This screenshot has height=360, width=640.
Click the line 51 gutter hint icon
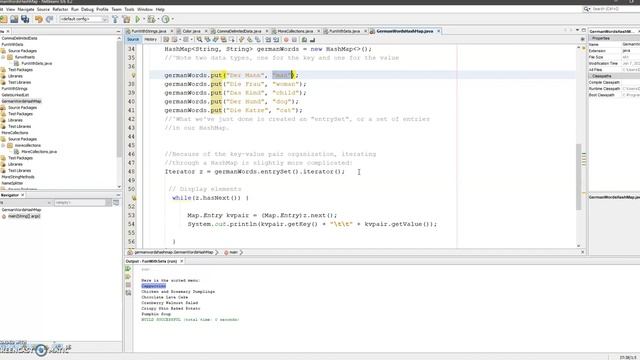(133, 198)
